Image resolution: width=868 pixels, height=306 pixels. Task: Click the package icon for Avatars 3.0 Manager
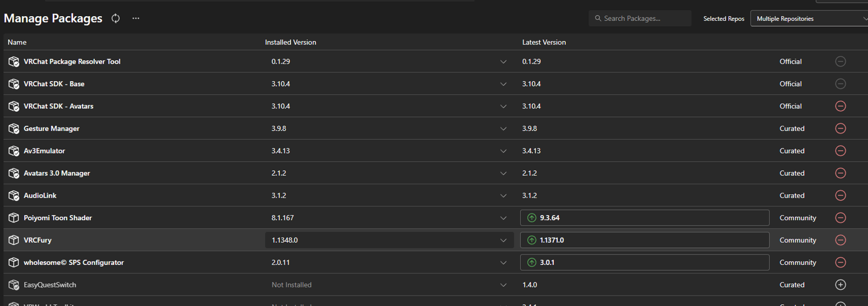[x=14, y=173]
